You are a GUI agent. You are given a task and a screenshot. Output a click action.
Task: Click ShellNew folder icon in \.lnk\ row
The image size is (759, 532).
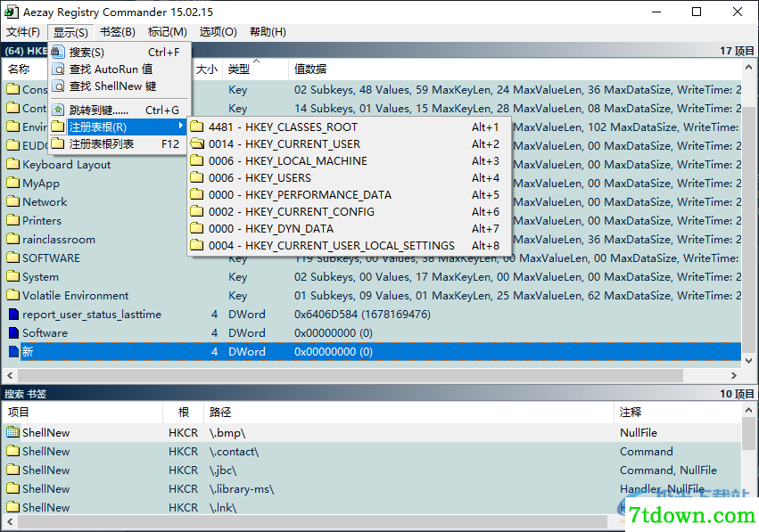[x=13, y=507]
